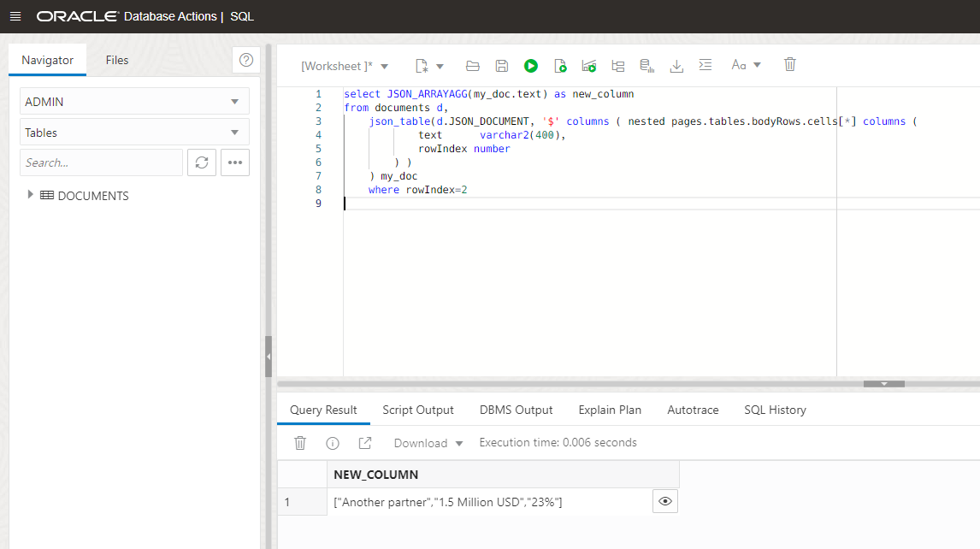Switch to the Script Output tab

[418, 410]
